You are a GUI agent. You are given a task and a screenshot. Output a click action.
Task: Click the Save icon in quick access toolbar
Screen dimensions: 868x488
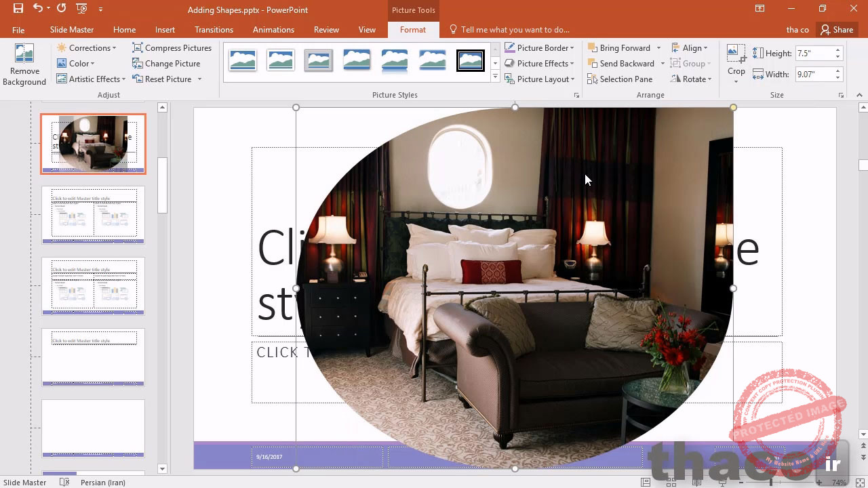click(18, 9)
